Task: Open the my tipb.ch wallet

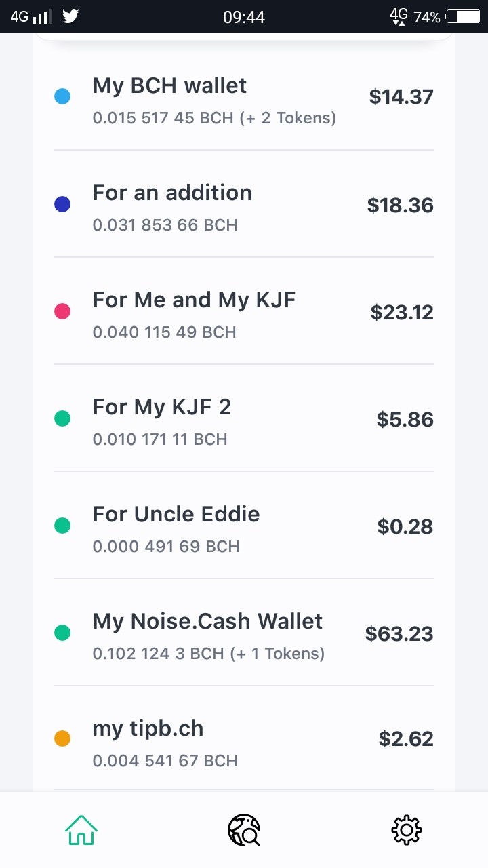Action: (244, 738)
